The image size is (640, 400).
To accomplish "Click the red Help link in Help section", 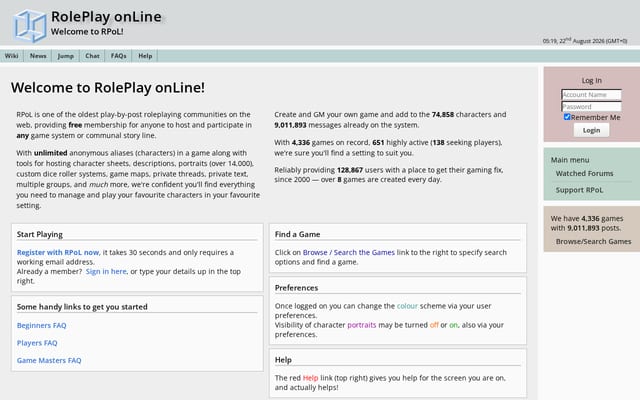I will (310, 378).
